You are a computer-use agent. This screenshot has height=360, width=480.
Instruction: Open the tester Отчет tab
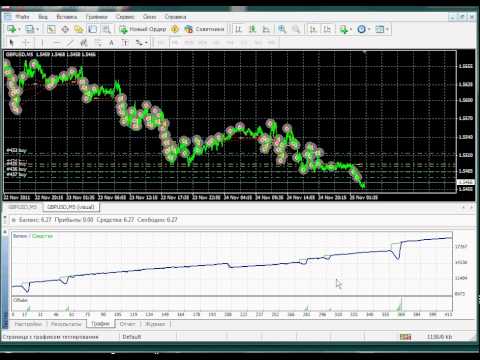click(128, 324)
